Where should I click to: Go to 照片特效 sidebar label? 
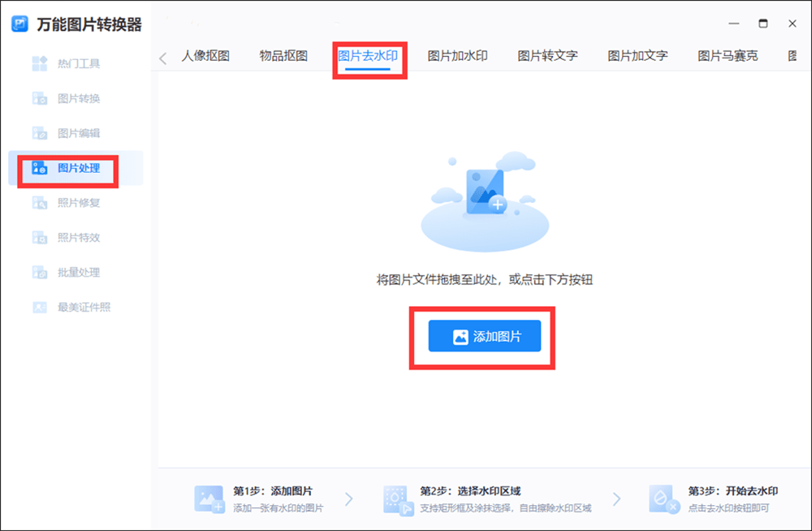point(79,237)
